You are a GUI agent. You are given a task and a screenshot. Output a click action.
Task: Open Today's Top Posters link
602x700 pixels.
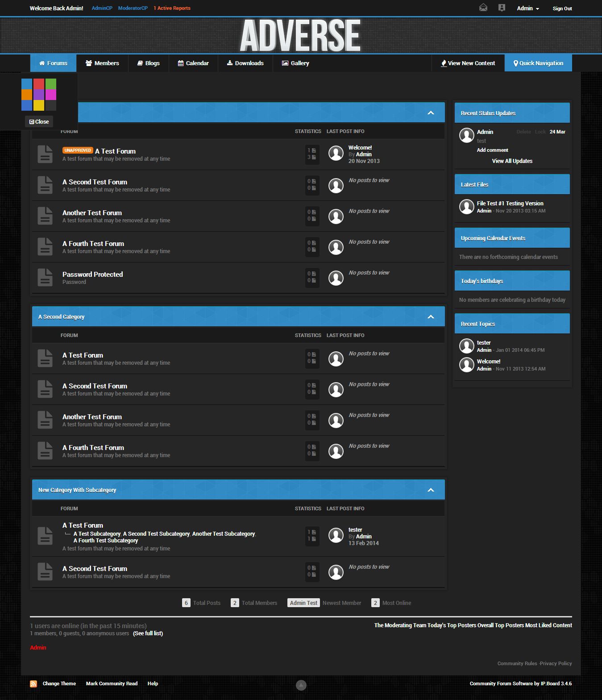(452, 625)
